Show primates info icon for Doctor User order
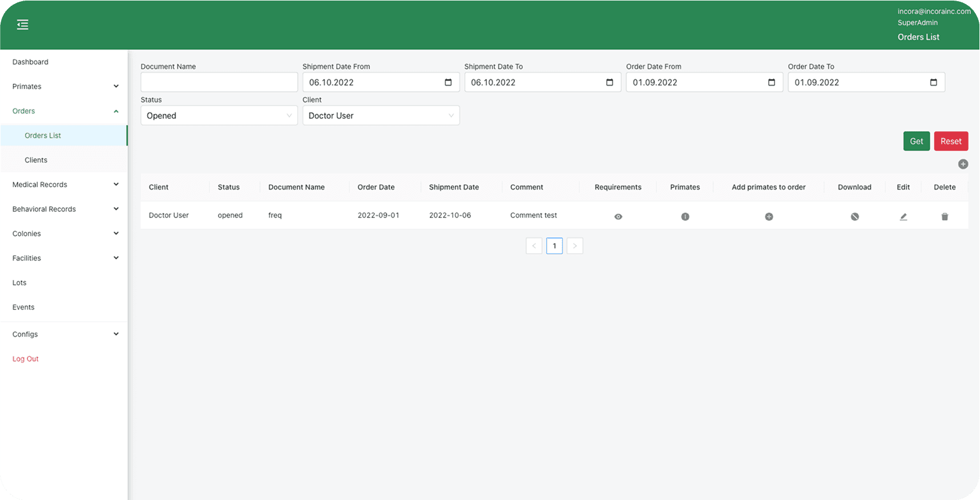Screen dimensions: 980x500 (685, 217)
